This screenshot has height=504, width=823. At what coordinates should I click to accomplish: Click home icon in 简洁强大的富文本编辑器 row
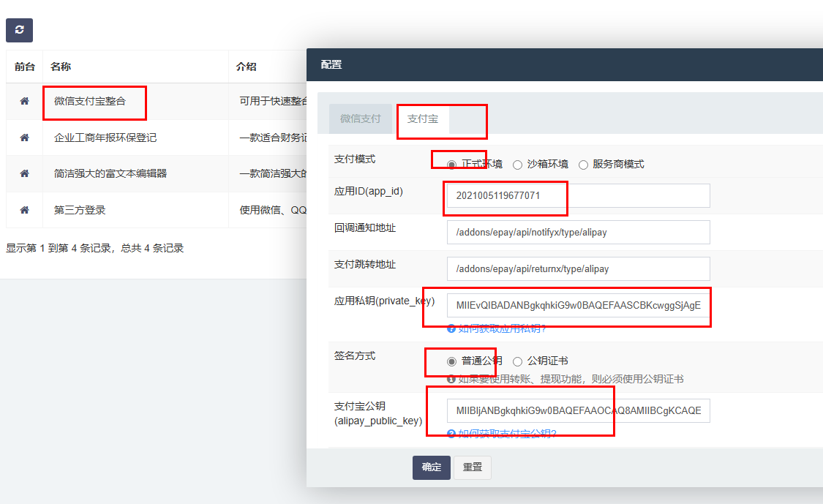pyautogui.click(x=24, y=173)
